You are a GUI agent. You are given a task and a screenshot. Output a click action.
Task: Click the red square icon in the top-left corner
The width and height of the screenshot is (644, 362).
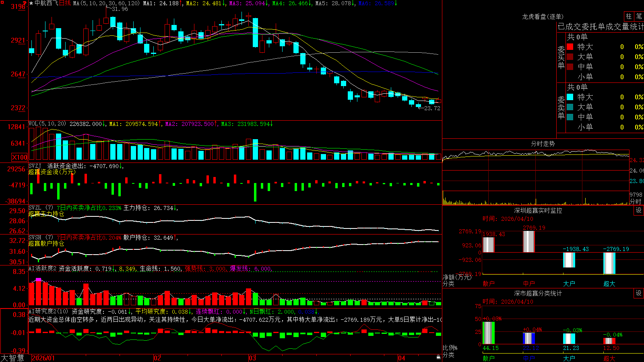pyautogui.click(x=3, y=2)
